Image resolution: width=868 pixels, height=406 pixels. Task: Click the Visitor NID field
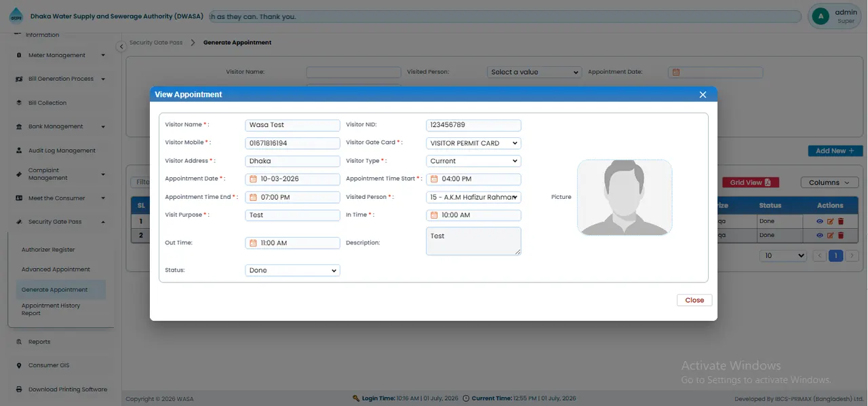click(x=473, y=125)
